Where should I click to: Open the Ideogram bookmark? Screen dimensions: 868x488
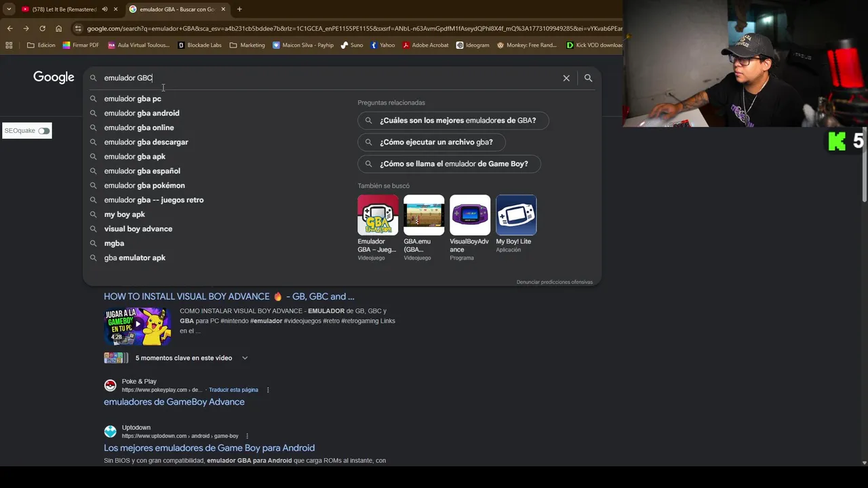[x=472, y=45]
